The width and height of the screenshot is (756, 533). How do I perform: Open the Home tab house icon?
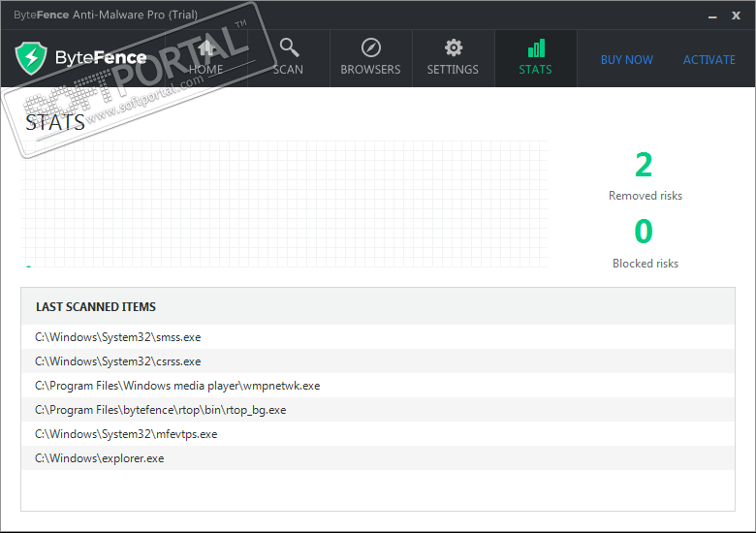(x=206, y=47)
